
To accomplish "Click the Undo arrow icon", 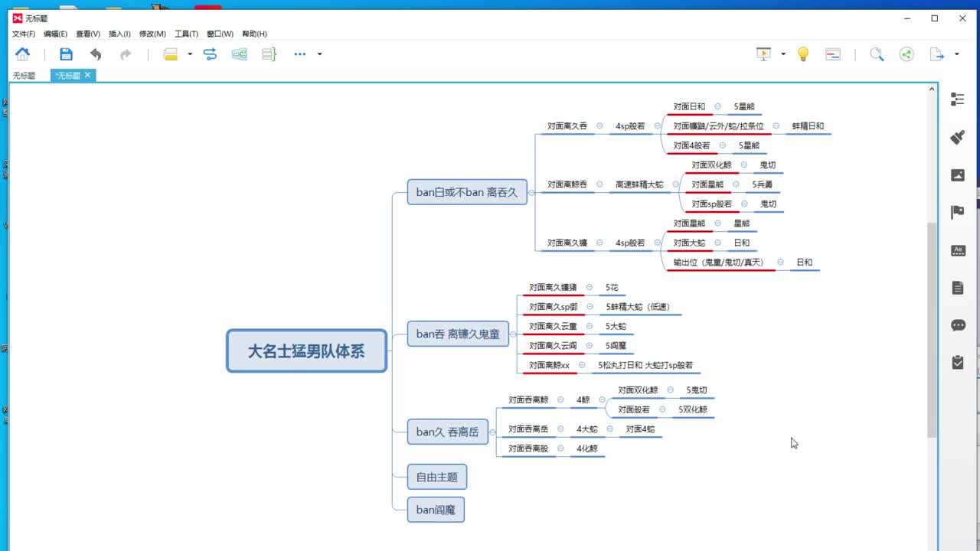I will (93, 54).
